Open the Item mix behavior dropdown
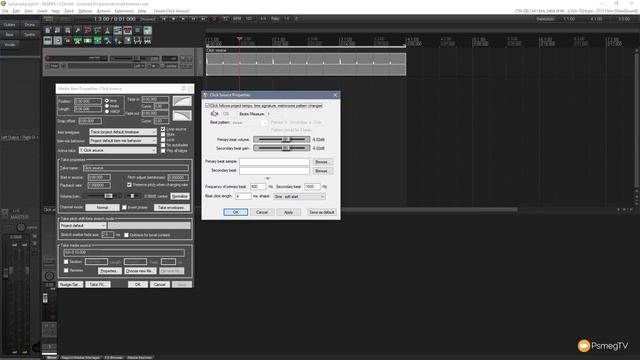The width and height of the screenshot is (640, 360). tap(123, 141)
